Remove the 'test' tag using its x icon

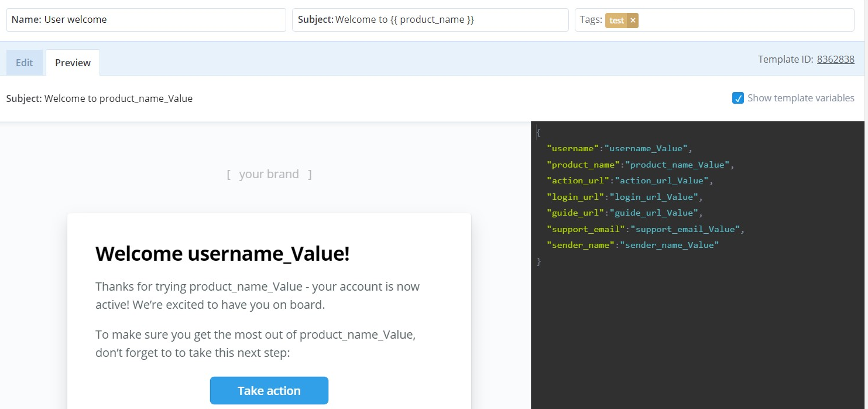(x=632, y=20)
